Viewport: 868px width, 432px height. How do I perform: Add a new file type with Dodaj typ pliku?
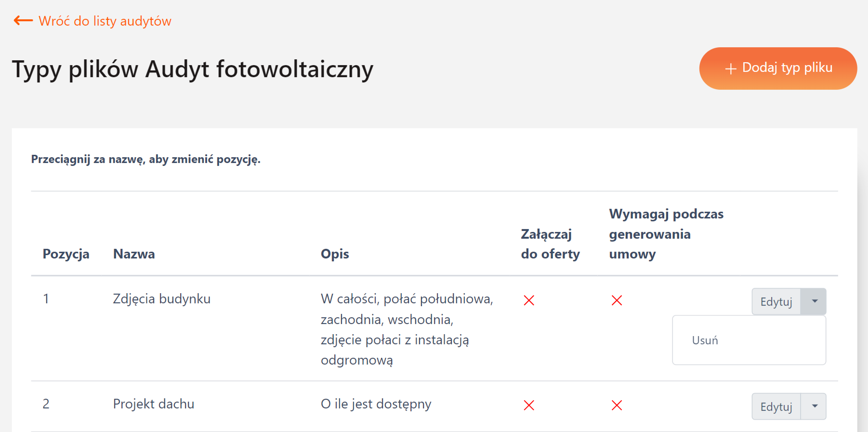[x=778, y=68]
